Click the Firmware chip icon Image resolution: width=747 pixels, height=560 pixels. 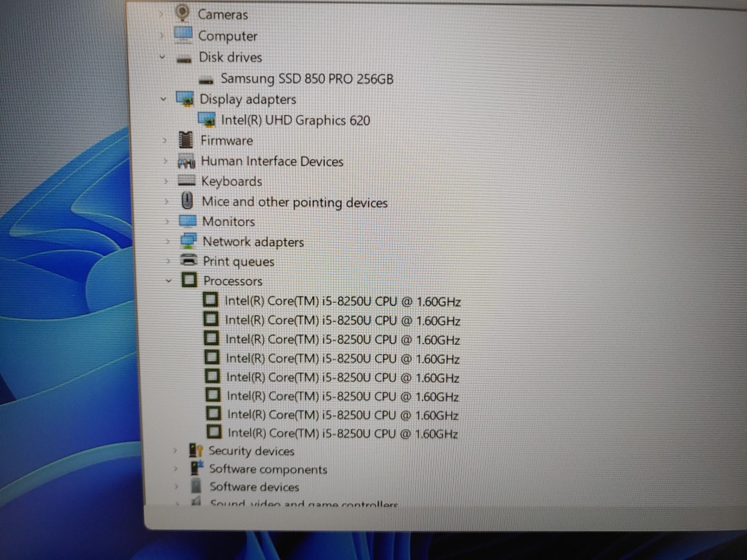(x=185, y=140)
